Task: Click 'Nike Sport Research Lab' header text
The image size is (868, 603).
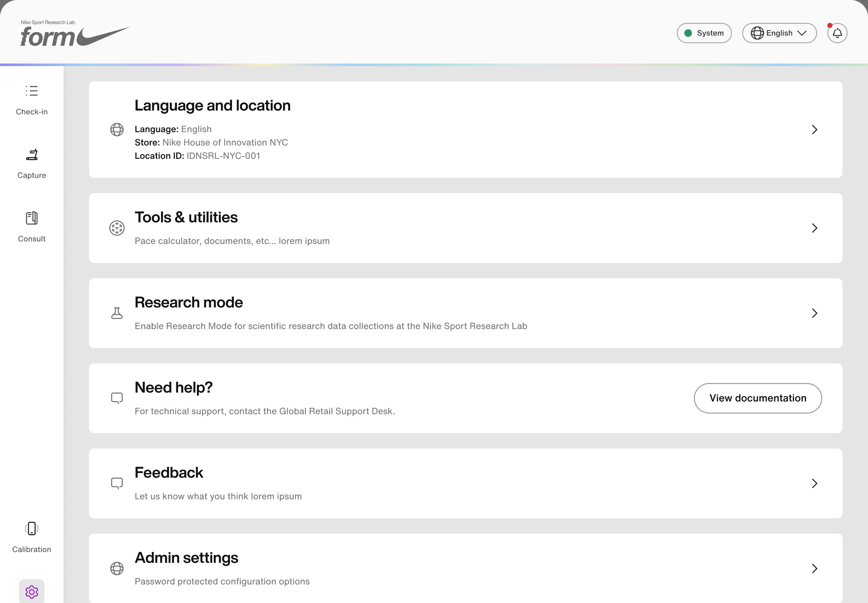Action: pyautogui.click(x=48, y=22)
